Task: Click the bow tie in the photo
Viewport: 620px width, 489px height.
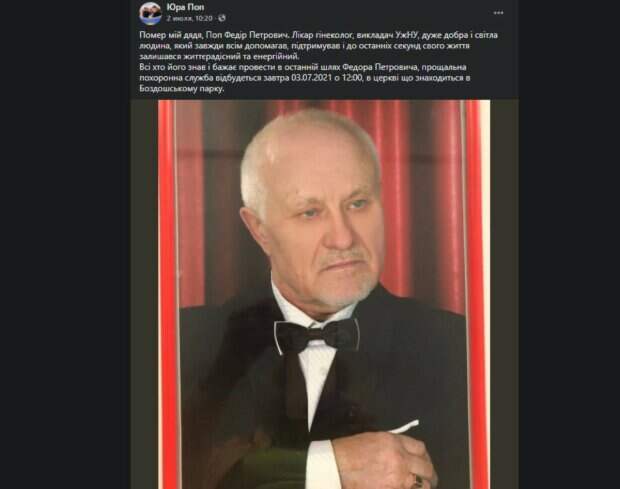Action: point(316,336)
